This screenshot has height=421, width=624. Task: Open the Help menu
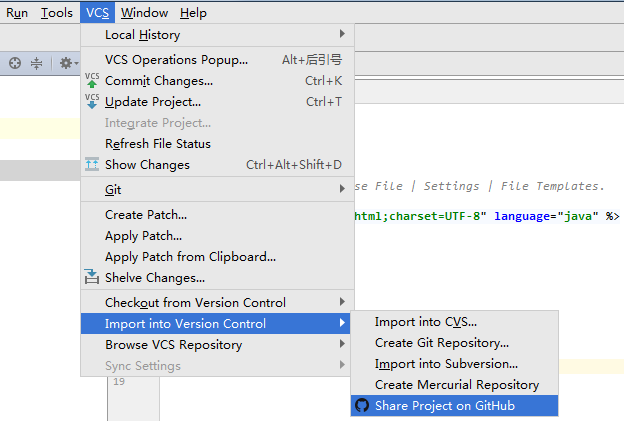click(193, 13)
